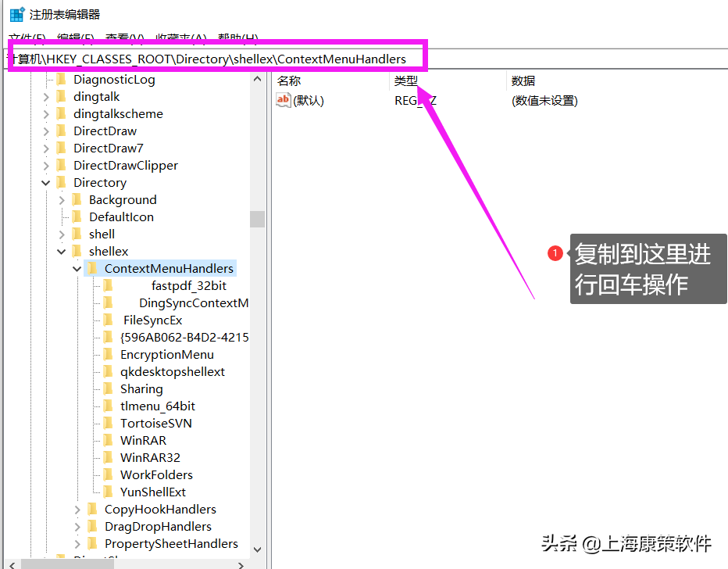Select the {596AB062-B4D2-4215 key

coord(184,337)
